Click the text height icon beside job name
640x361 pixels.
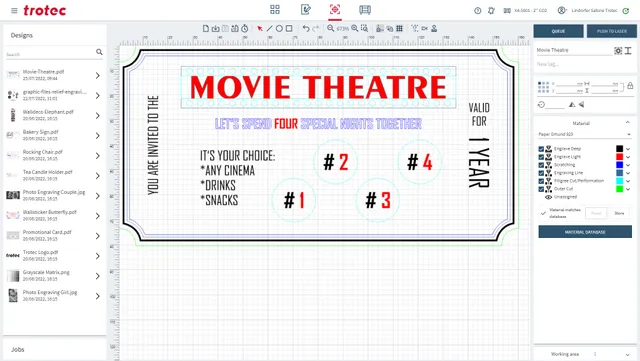coord(628,51)
